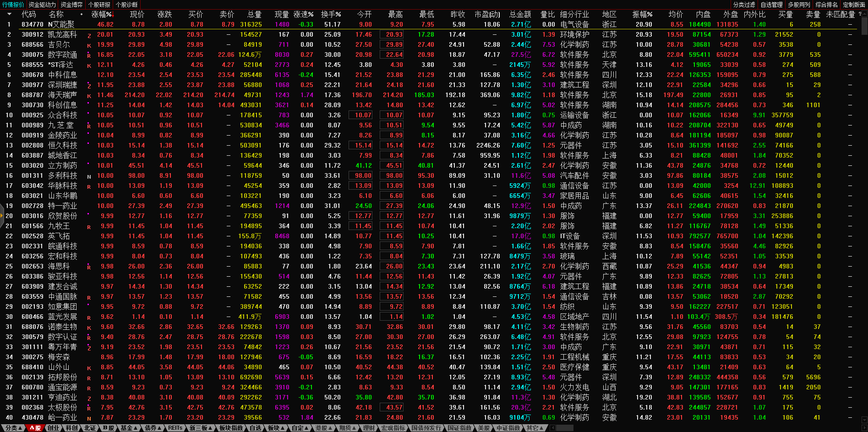Click the R marker icon beside 数字政通

[x=89, y=55]
